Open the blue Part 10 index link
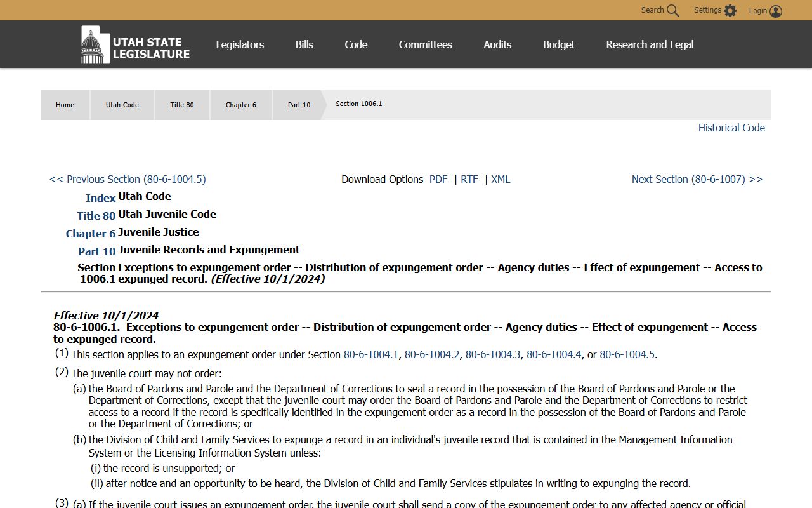The width and height of the screenshot is (812, 508). [97, 251]
